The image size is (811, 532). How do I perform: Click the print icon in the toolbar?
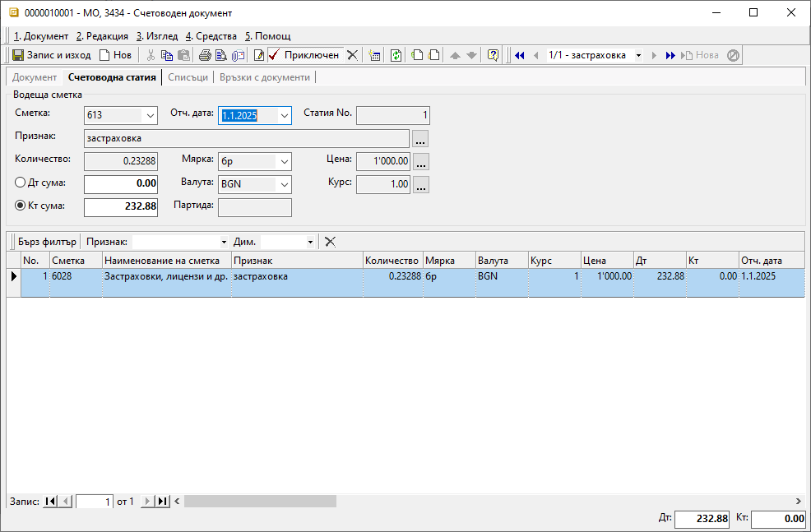205,55
